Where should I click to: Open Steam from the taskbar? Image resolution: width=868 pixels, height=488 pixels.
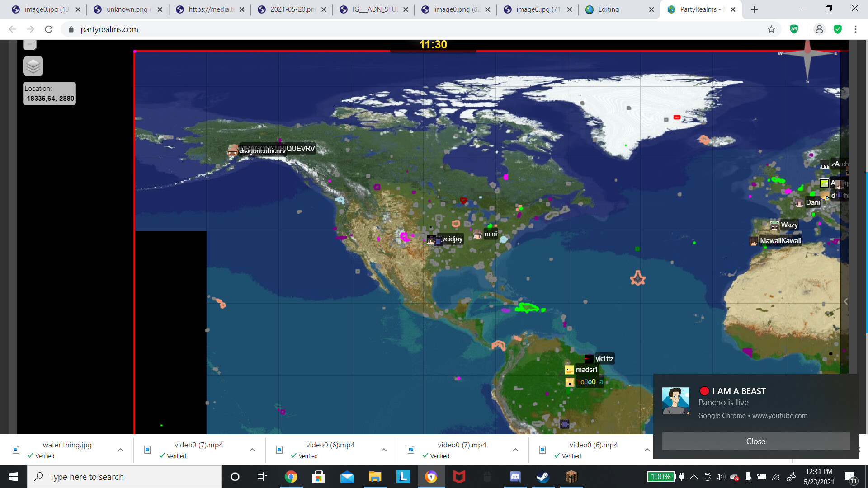(x=543, y=476)
